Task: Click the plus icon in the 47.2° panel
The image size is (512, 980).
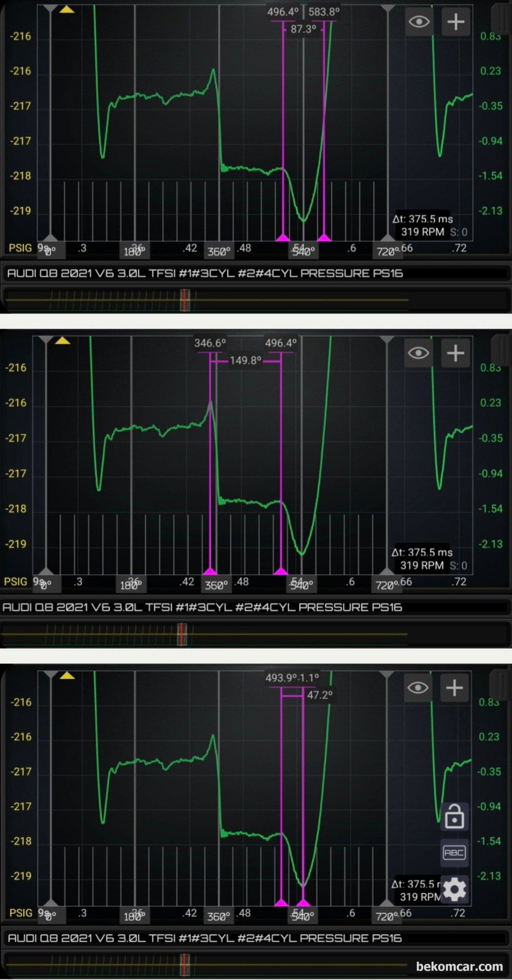Action: tap(455, 687)
